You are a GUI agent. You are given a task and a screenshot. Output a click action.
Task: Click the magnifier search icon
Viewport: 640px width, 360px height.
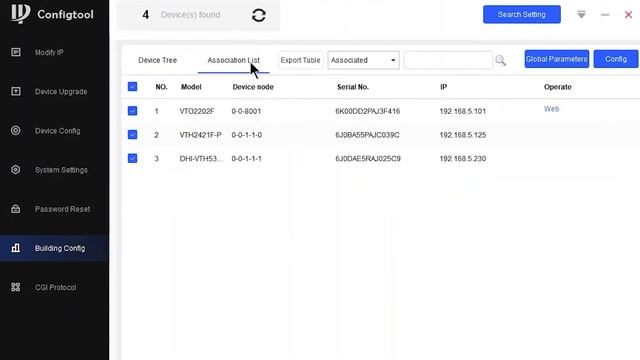pos(501,60)
